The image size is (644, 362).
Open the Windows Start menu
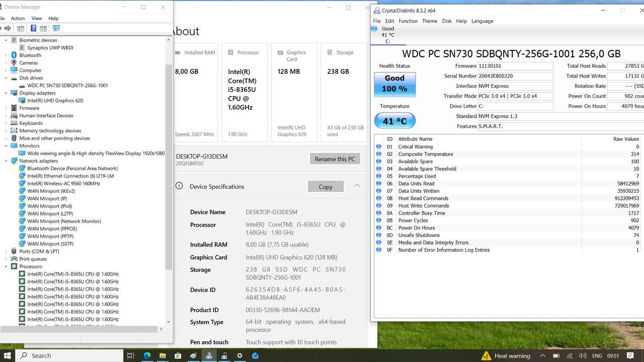tap(8, 355)
